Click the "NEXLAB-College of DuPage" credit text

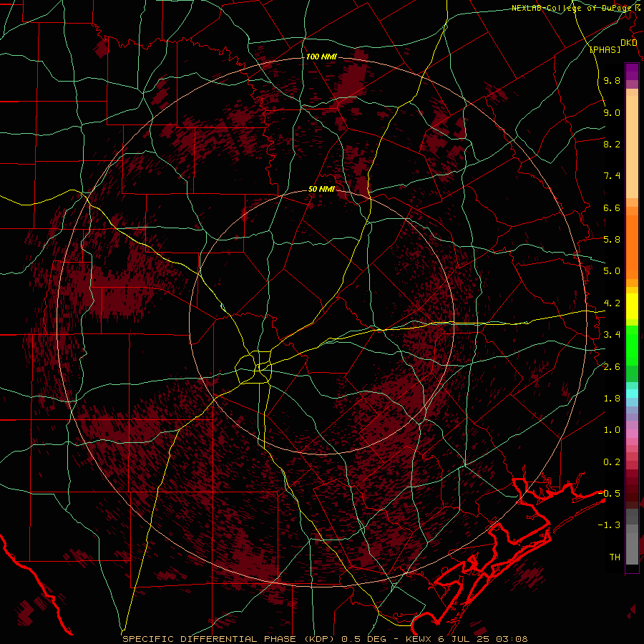(572, 8)
